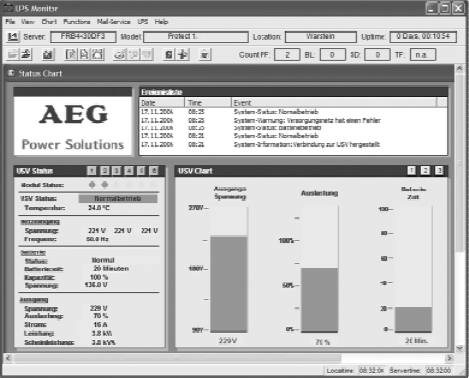Click the Server name field
The width and height of the screenshot is (469, 378).
click(83, 37)
